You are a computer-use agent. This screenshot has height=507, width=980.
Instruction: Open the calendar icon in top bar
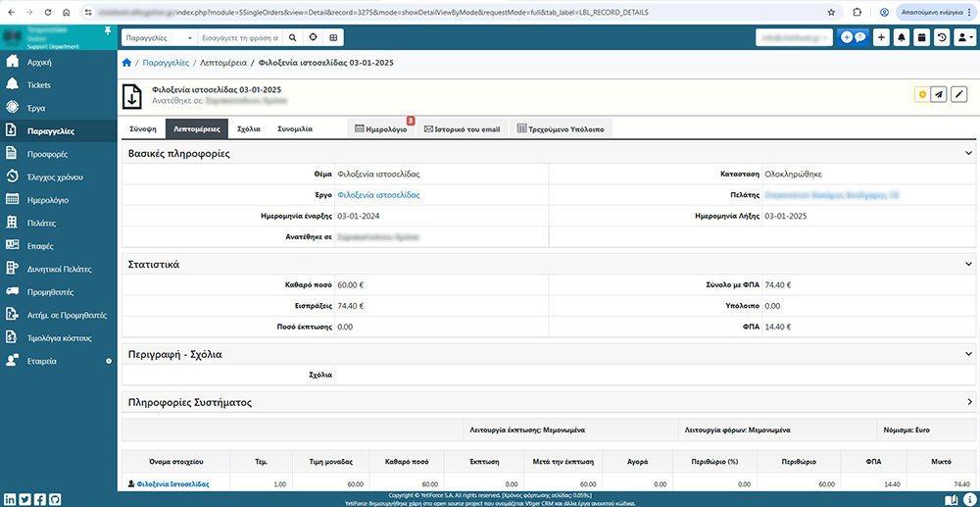[921, 37]
